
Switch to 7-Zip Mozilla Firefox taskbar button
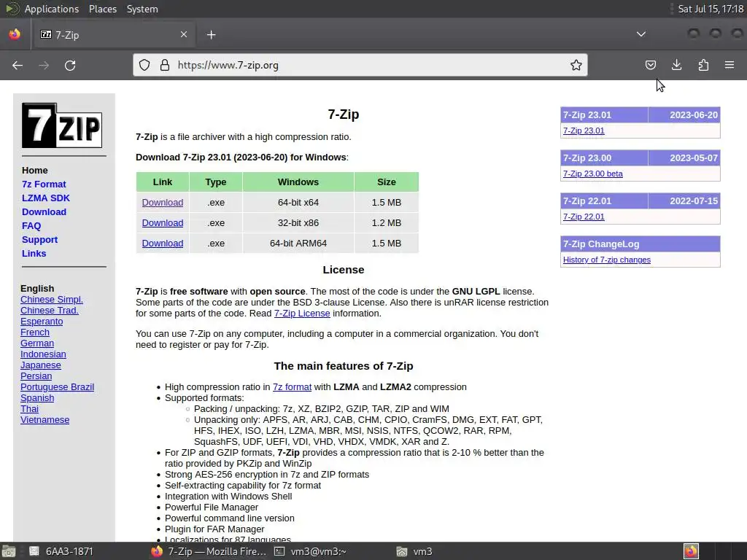tap(209, 551)
